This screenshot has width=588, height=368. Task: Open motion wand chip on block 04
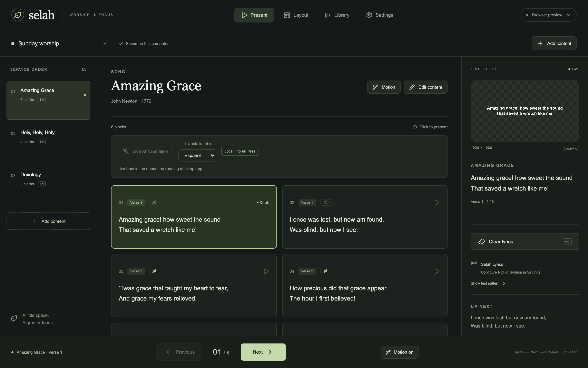tap(327, 271)
